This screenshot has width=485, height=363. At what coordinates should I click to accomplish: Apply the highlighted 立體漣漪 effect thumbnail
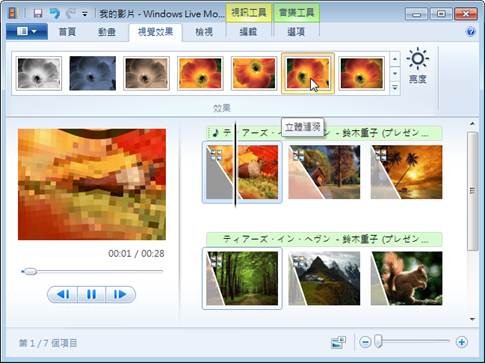(308, 73)
